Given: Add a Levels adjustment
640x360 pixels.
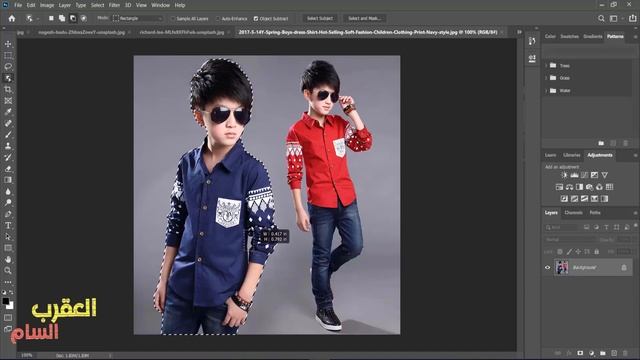Looking at the screenshot, I should pyautogui.click(x=574, y=175).
